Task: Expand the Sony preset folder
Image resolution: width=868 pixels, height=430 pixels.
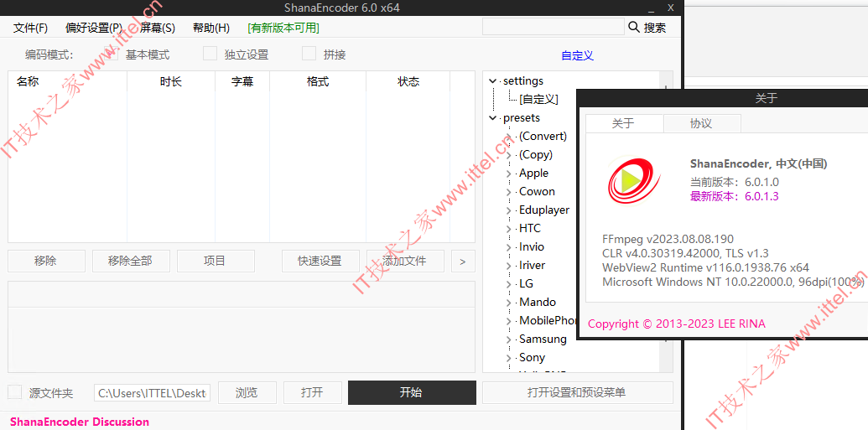Action: (509, 359)
